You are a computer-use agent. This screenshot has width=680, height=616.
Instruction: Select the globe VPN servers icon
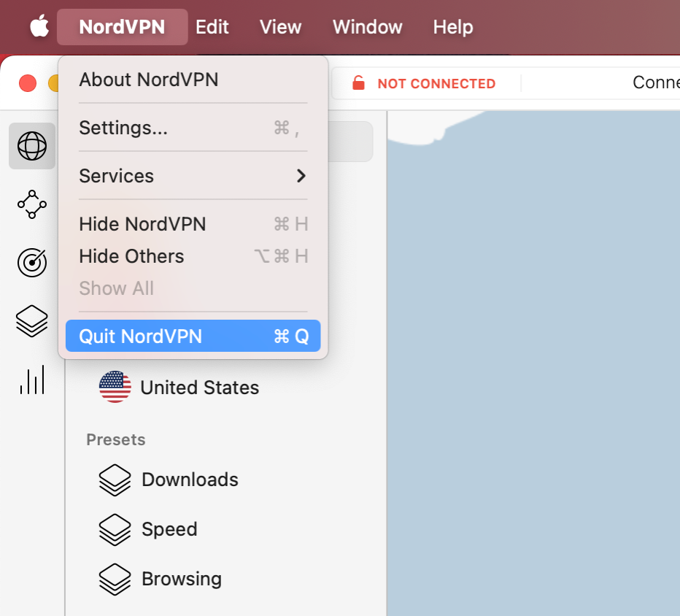(31, 145)
